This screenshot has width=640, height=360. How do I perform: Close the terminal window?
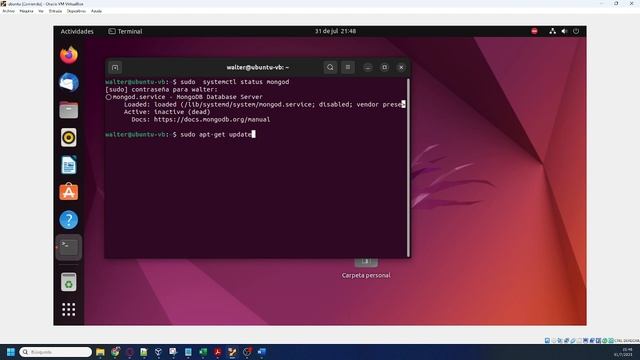401,67
